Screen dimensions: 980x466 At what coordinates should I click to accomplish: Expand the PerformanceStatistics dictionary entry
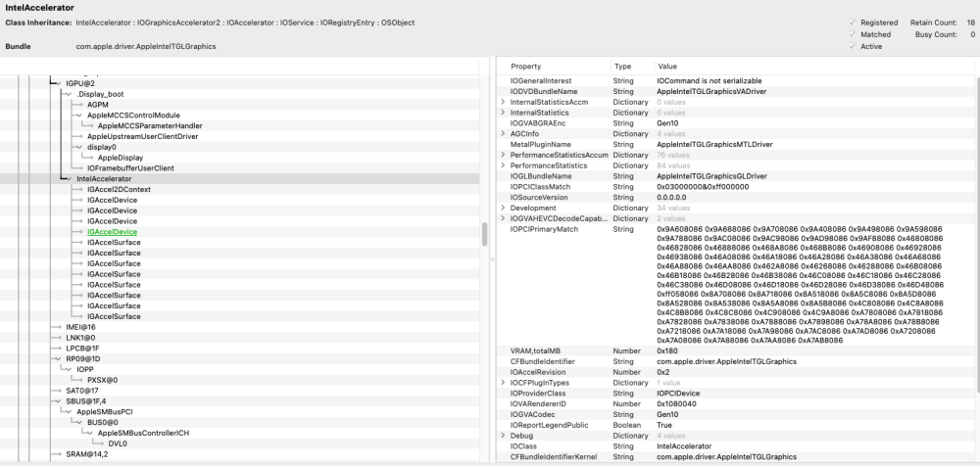[x=503, y=165]
